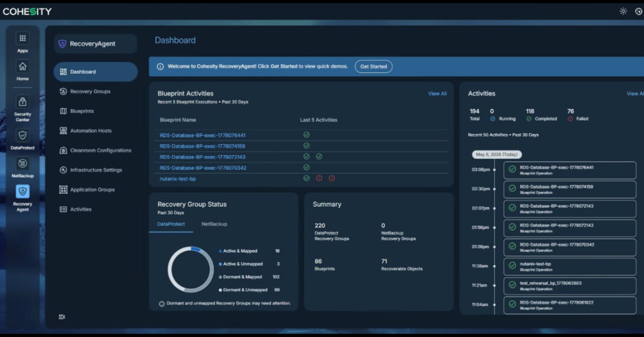This screenshot has width=644, height=337.
Task: Open RDS-Database-BP-exec-1778061822 activity card
Action: [x=570, y=305]
